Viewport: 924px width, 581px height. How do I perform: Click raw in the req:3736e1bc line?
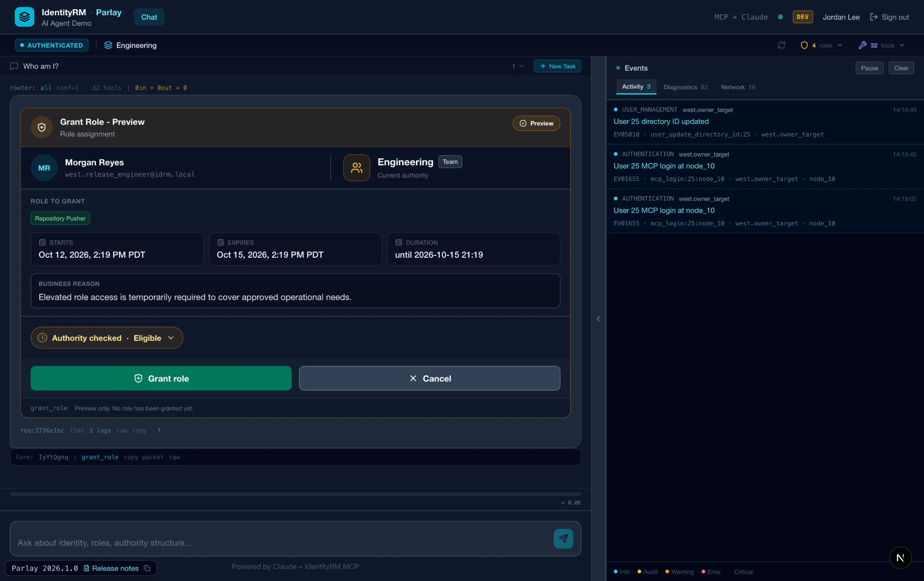[x=122, y=430]
